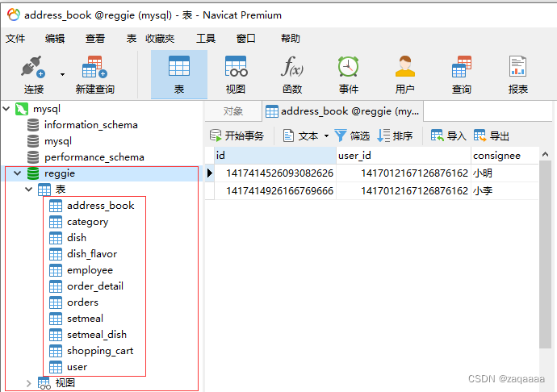Select the employee table
Viewport: 557px width, 392px height.
90,270
